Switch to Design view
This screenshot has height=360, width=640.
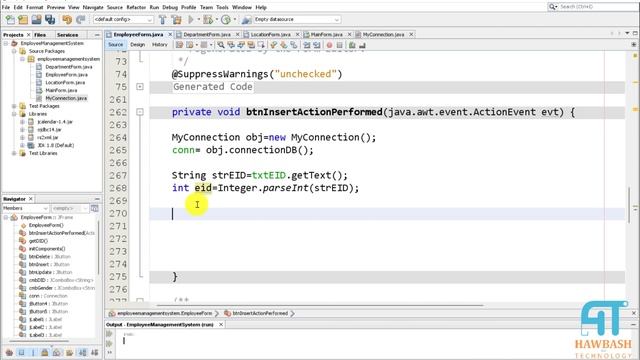138,44
